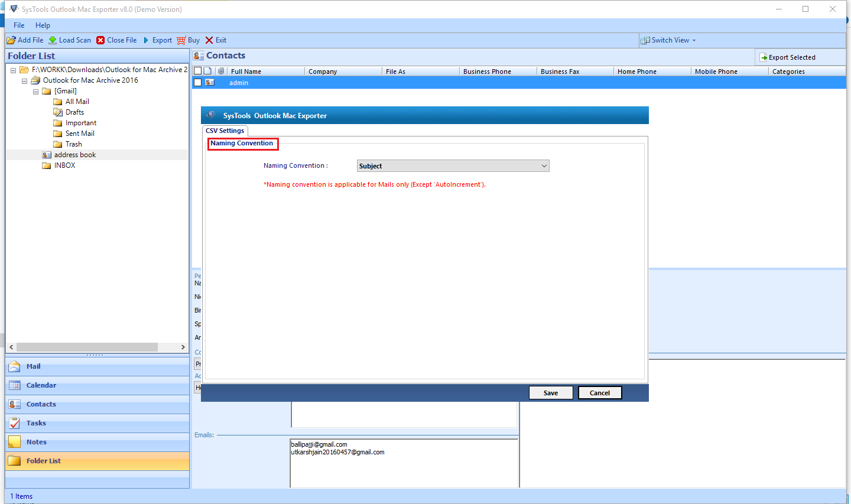The image size is (851, 504).
Task: Click the folder list horizontal scrollbar thumb
Action: click(87, 347)
